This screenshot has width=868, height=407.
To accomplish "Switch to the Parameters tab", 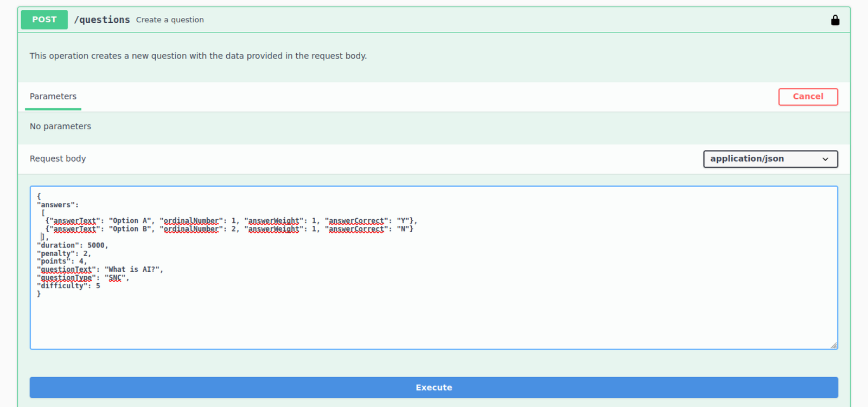I will [x=53, y=97].
